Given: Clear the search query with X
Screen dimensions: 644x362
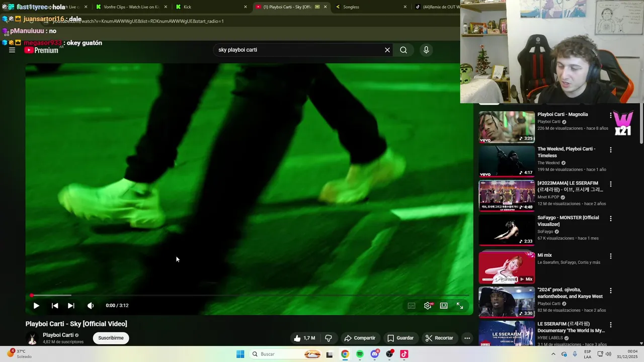Looking at the screenshot, I should (x=387, y=50).
